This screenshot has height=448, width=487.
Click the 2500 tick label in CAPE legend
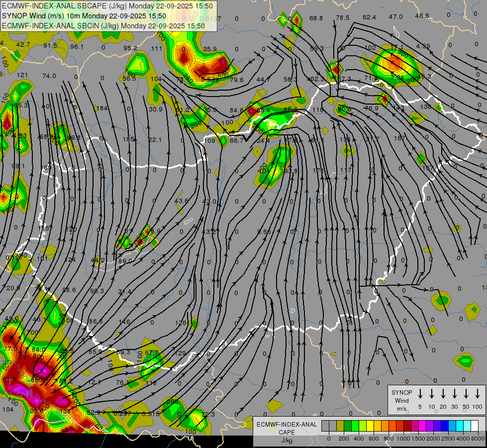tap(448, 439)
